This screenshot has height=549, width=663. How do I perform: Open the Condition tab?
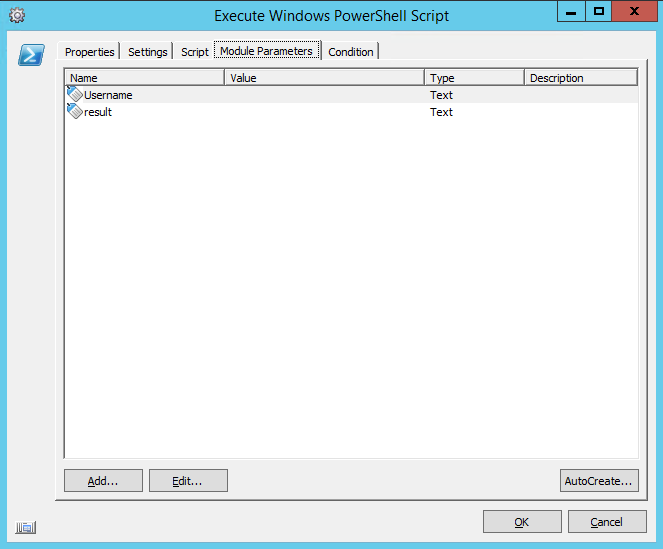pos(351,52)
